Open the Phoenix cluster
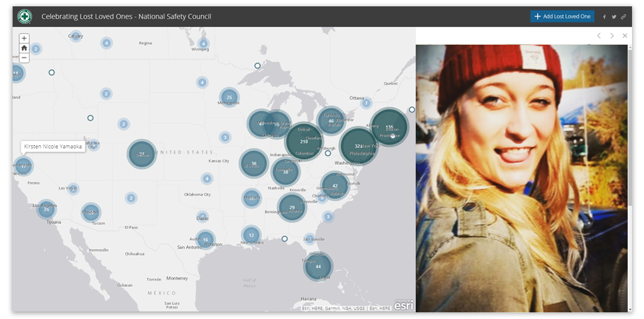 [x=91, y=213]
